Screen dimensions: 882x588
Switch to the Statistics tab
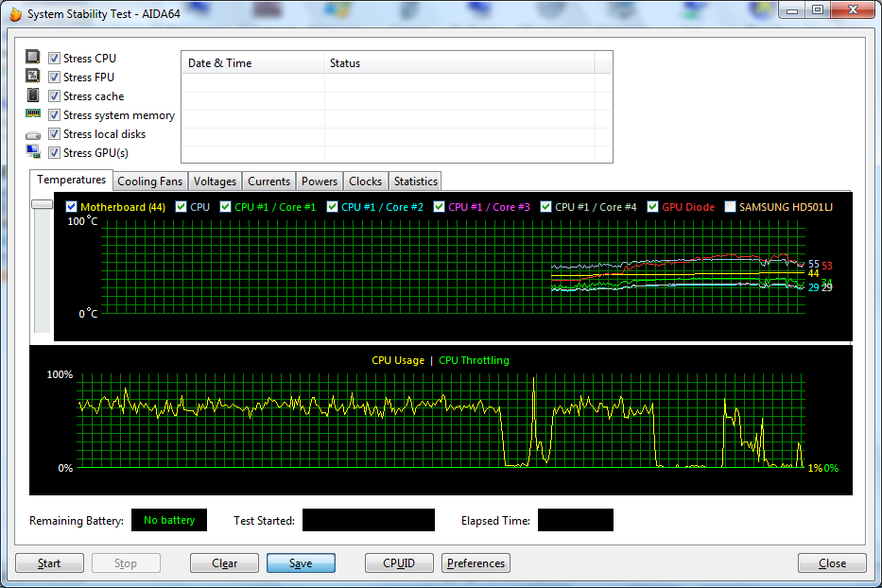(x=415, y=182)
